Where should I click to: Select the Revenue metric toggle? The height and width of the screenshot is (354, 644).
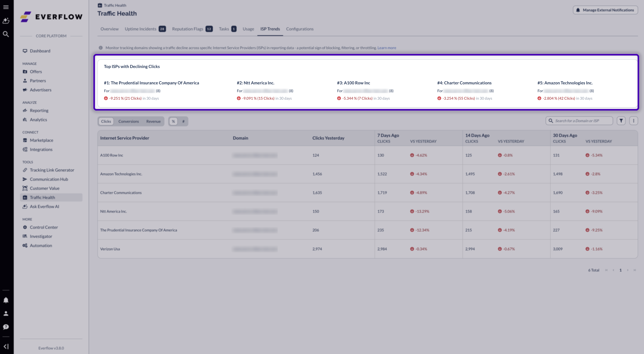coord(153,121)
